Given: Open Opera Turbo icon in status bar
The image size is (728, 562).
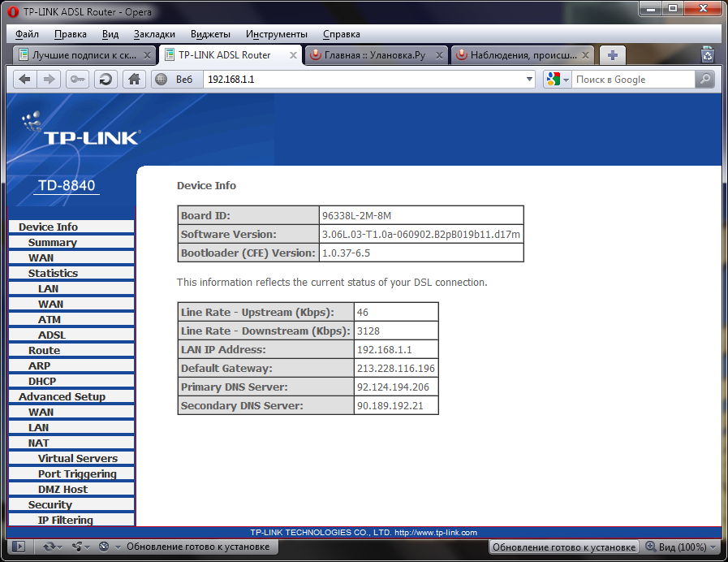Looking at the screenshot, I should click(104, 547).
